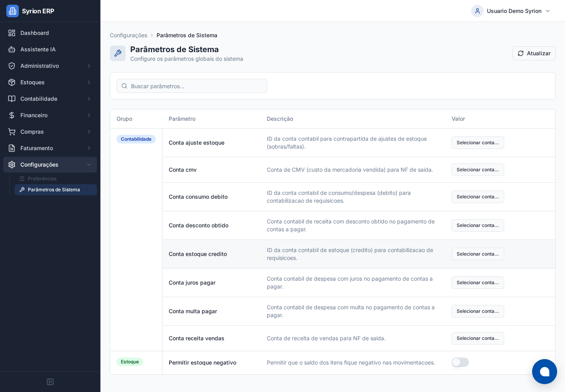The width and height of the screenshot is (565, 392).
Task: Click the 'Conta multa pagar' parameter text
Action: point(193,311)
